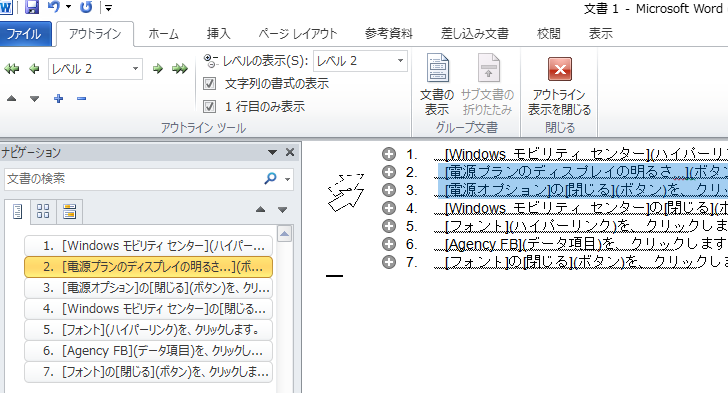Click the Undo arrow icon
Screen dimensions: 728x393
54,7
